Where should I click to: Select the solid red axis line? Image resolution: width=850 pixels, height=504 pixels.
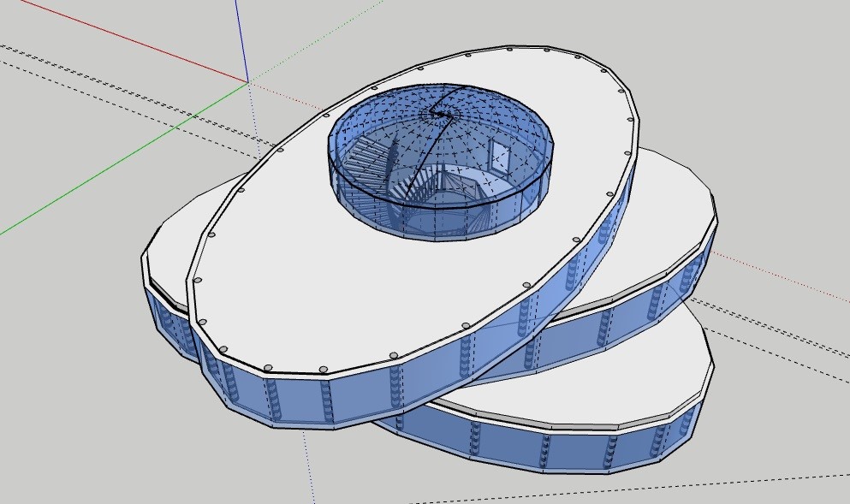[x=128, y=41]
